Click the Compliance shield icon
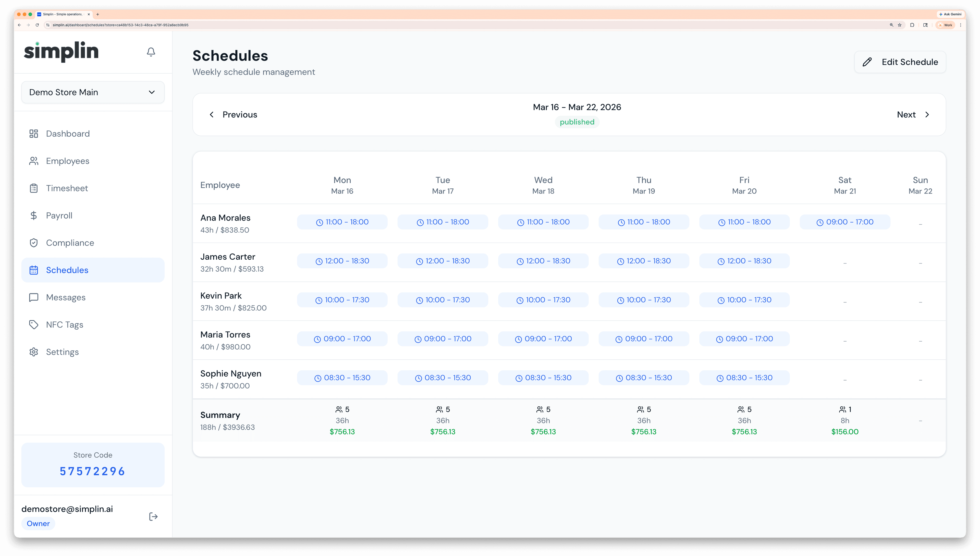 coord(34,243)
